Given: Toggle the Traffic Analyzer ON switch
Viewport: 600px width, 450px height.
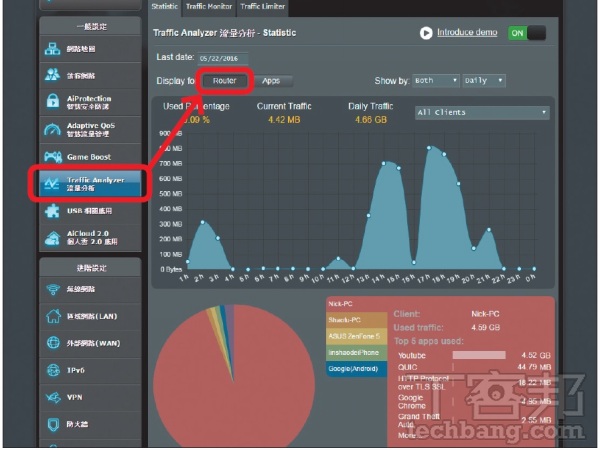Looking at the screenshot, I should pos(527,33).
